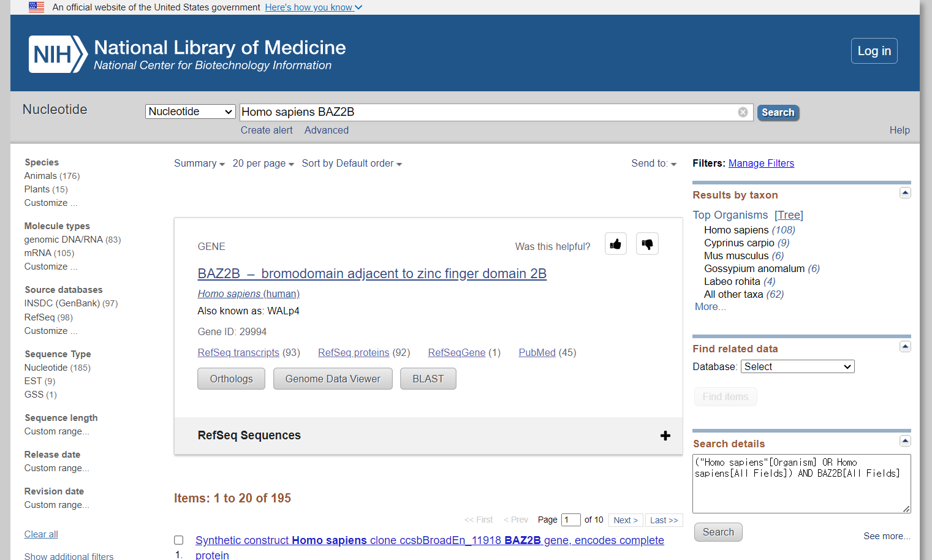
Task: Set Release date Custom range
Action: coord(56,468)
